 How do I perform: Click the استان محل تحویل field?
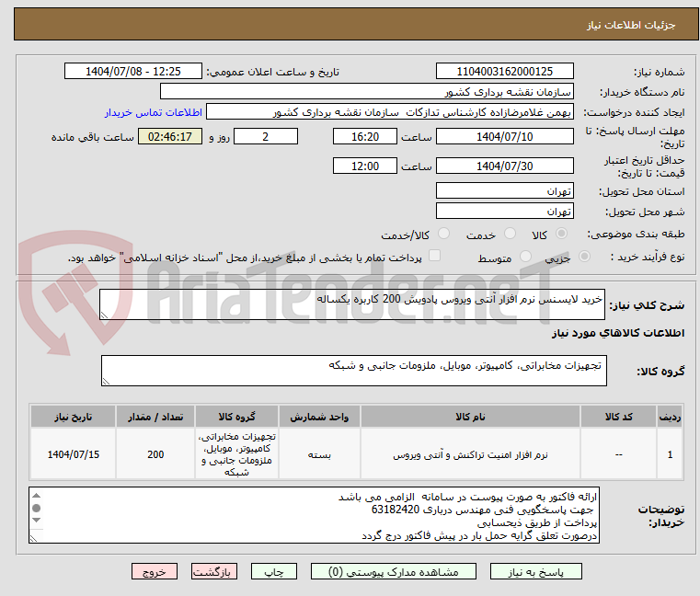click(504, 191)
